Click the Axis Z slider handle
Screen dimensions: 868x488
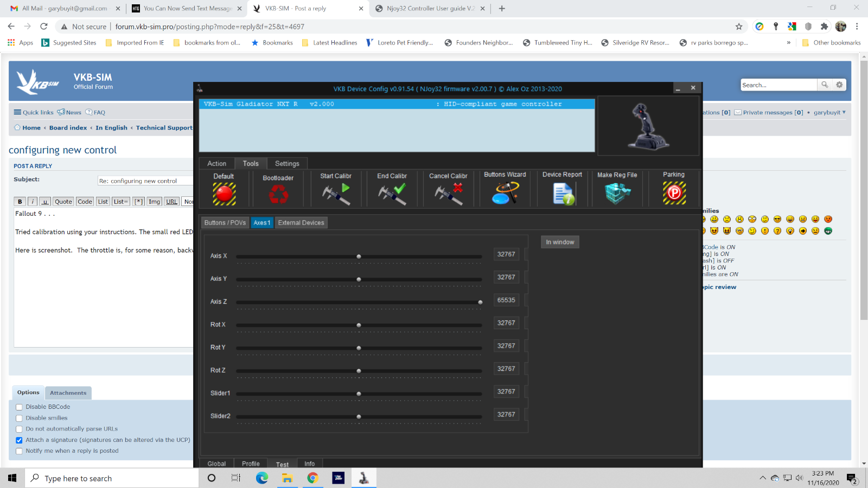(480, 302)
